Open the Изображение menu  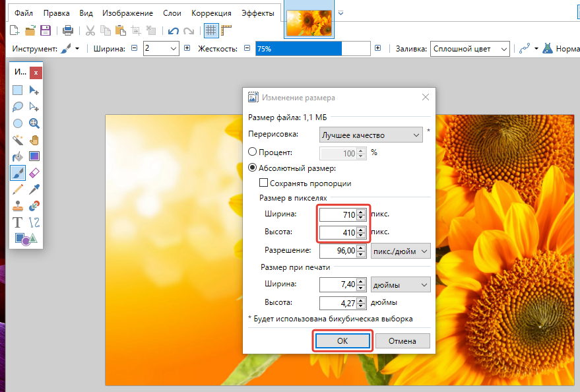127,13
